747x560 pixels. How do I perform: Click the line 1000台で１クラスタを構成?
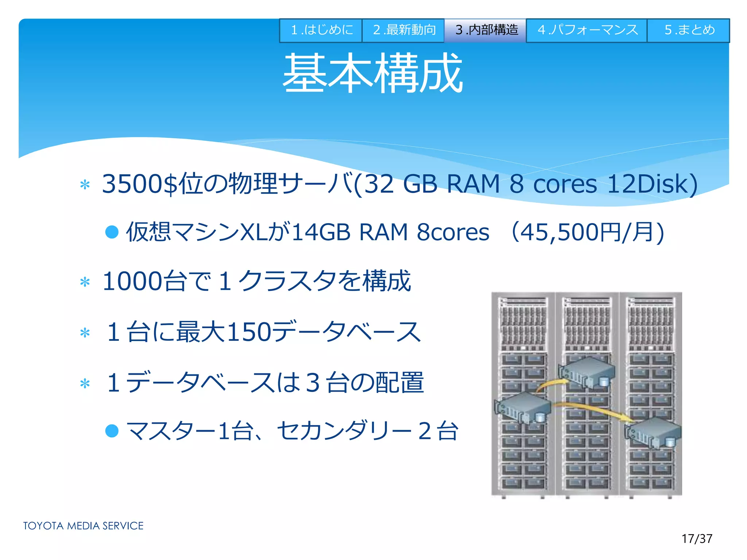pyautogui.click(x=257, y=281)
